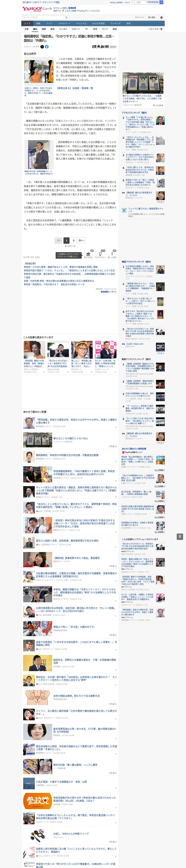Go to previous page 前へ

coord(58,241)
